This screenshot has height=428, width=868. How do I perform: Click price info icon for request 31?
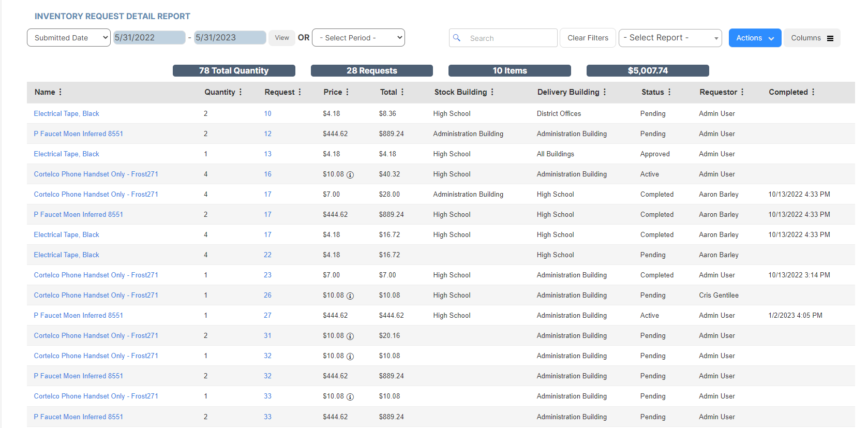[x=350, y=336]
